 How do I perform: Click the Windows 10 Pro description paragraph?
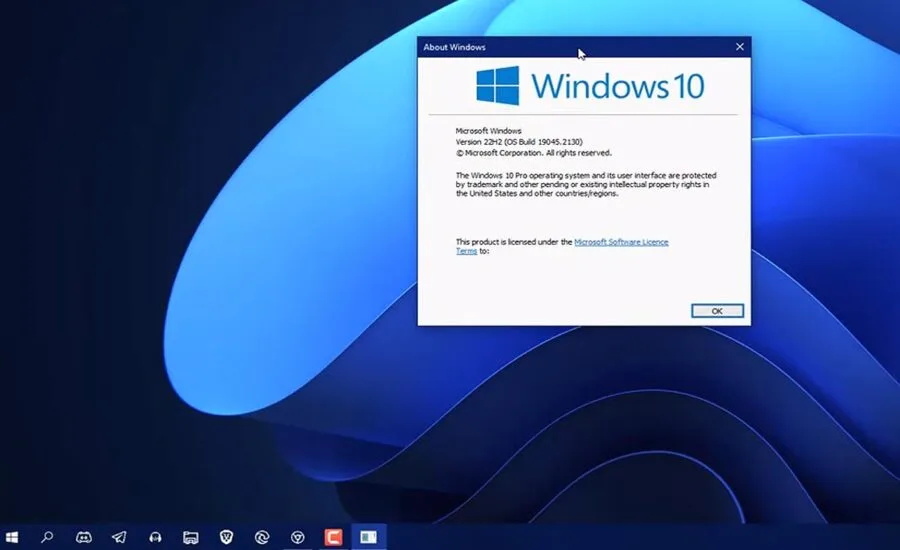586,184
